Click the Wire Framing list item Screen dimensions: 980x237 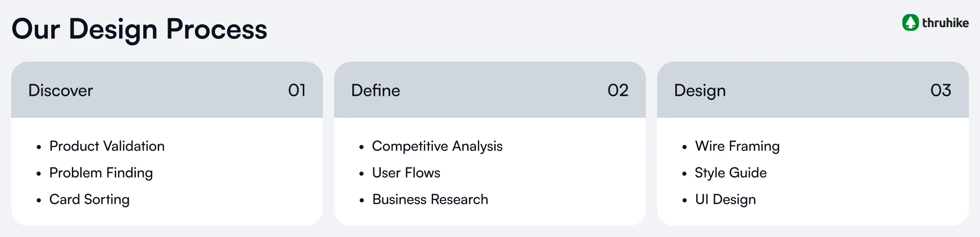click(x=737, y=146)
